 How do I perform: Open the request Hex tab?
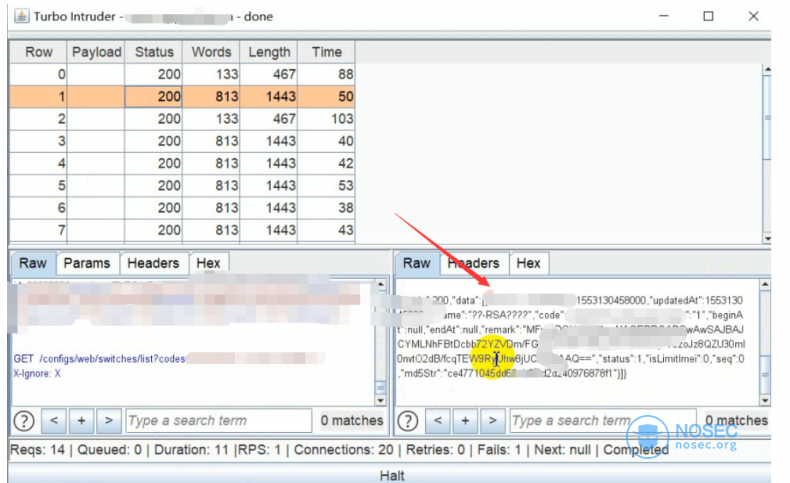(209, 263)
